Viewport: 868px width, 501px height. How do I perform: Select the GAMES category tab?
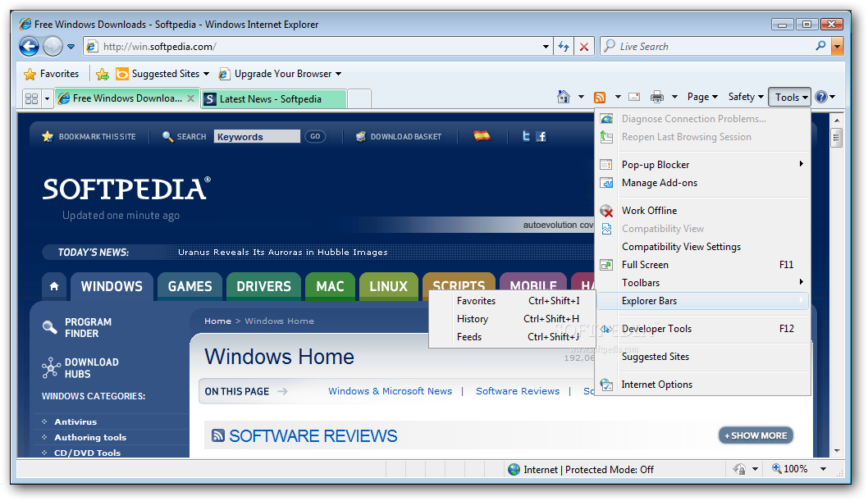click(x=190, y=286)
